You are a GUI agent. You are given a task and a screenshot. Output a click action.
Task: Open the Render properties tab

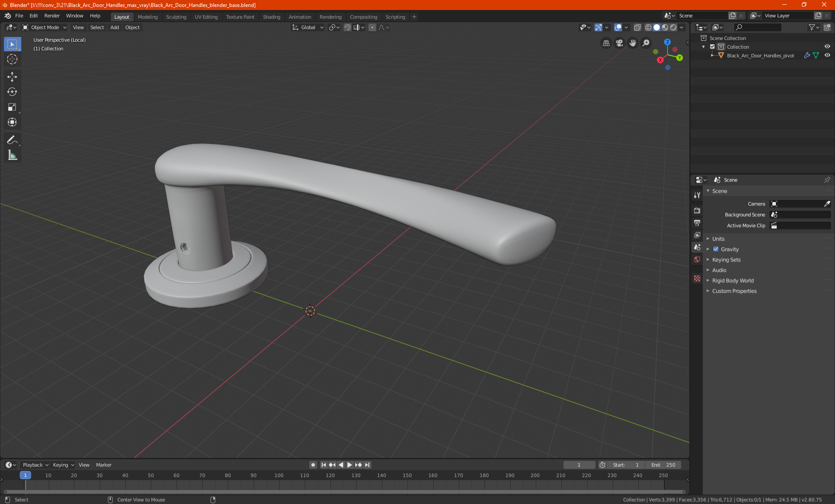click(x=697, y=211)
